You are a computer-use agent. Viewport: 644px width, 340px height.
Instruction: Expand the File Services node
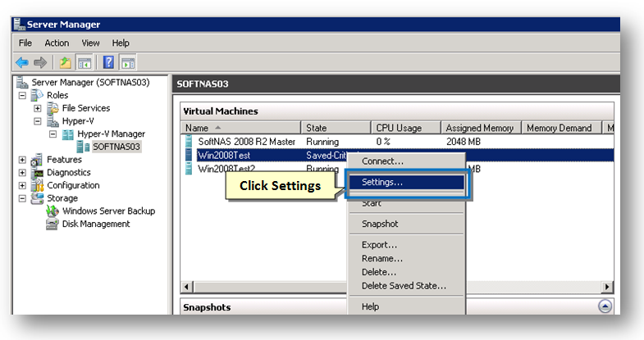[x=37, y=108]
